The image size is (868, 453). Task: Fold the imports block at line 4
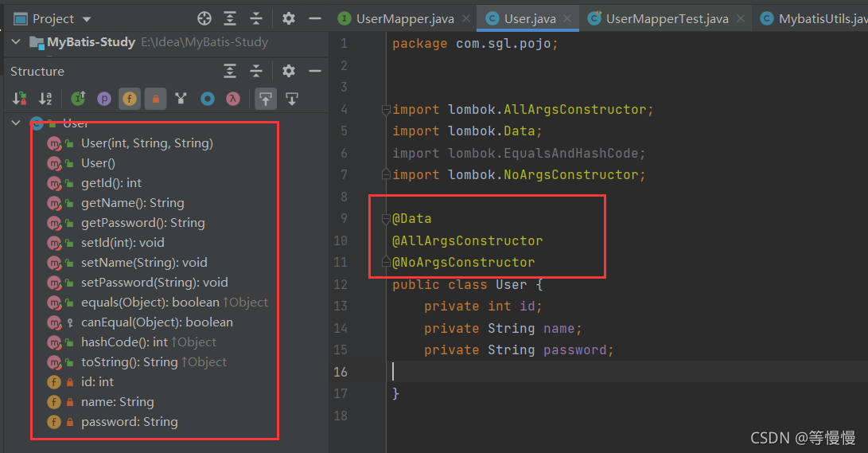[386, 110]
